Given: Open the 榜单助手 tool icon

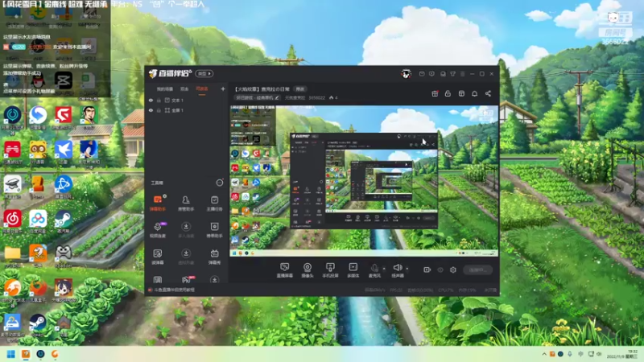Looking at the screenshot, I should point(214,227).
